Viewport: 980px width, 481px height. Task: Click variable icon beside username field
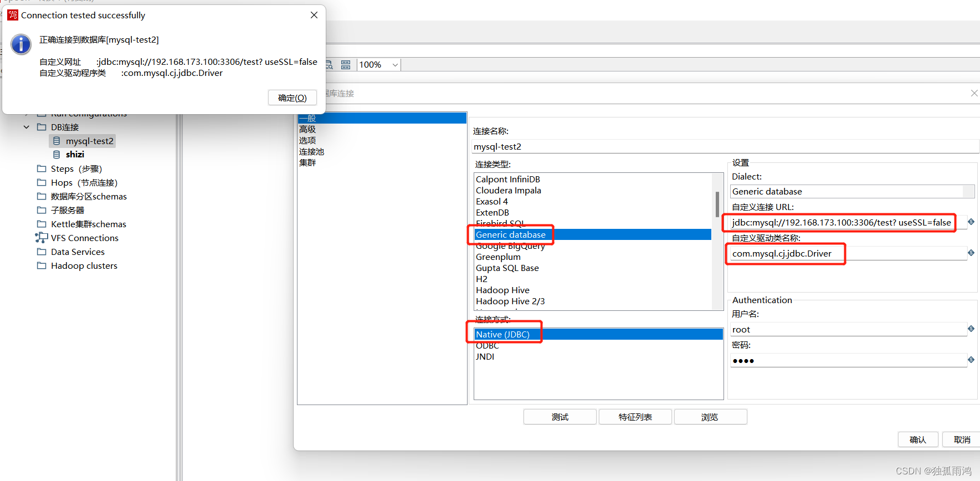pos(971,329)
